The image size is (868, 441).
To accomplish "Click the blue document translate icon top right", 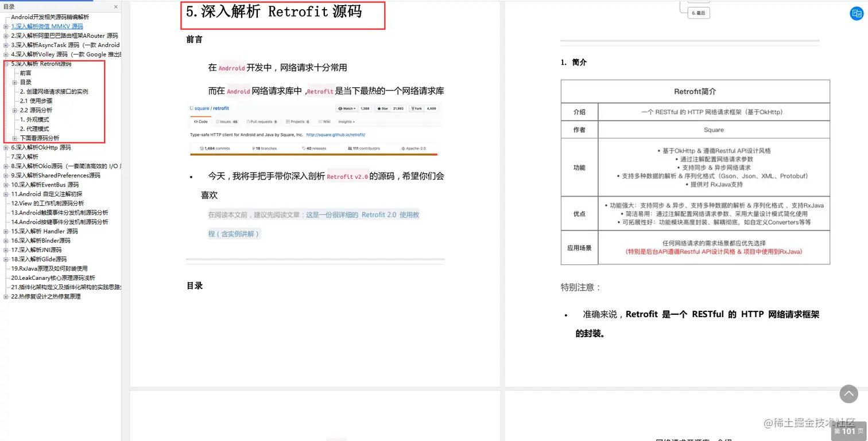I will click(857, 13).
